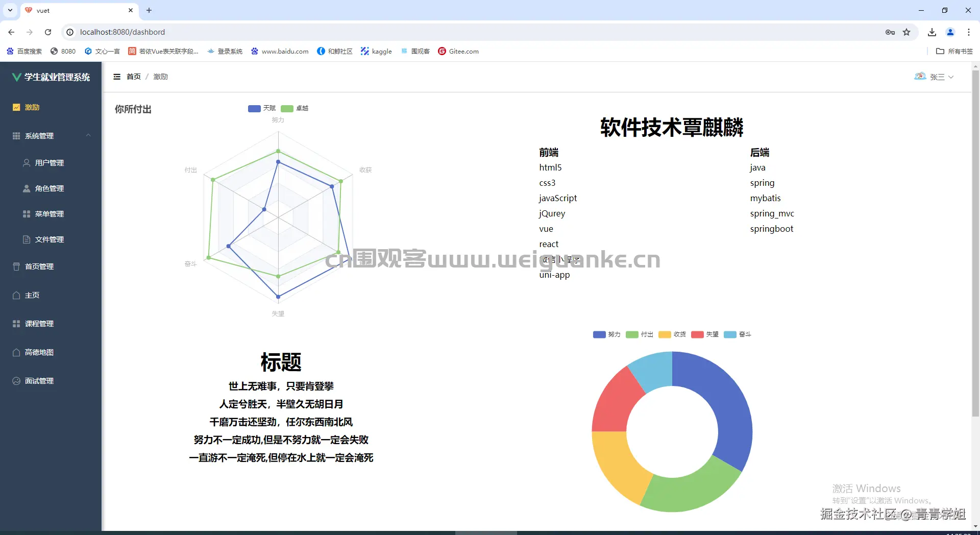
Task: Open the 激励 sidebar menu item
Action: (51, 107)
